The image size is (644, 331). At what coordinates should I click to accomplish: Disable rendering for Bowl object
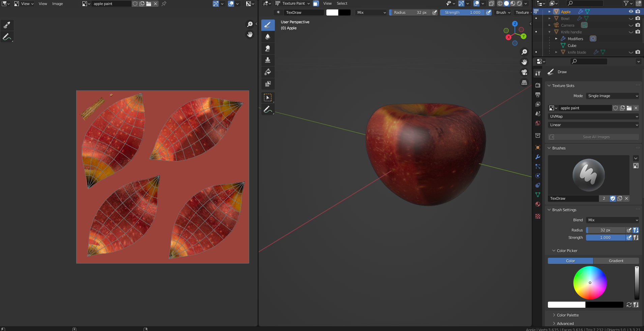[x=638, y=18]
